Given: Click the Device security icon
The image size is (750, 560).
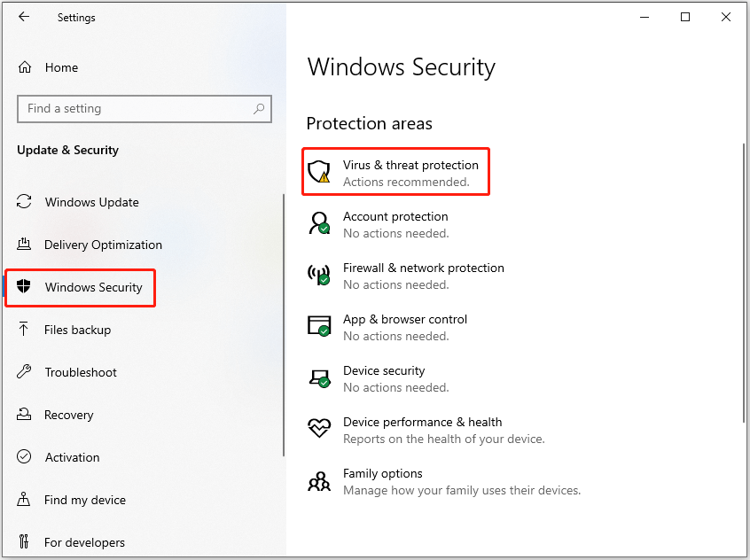Looking at the screenshot, I should click(x=318, y=377).
